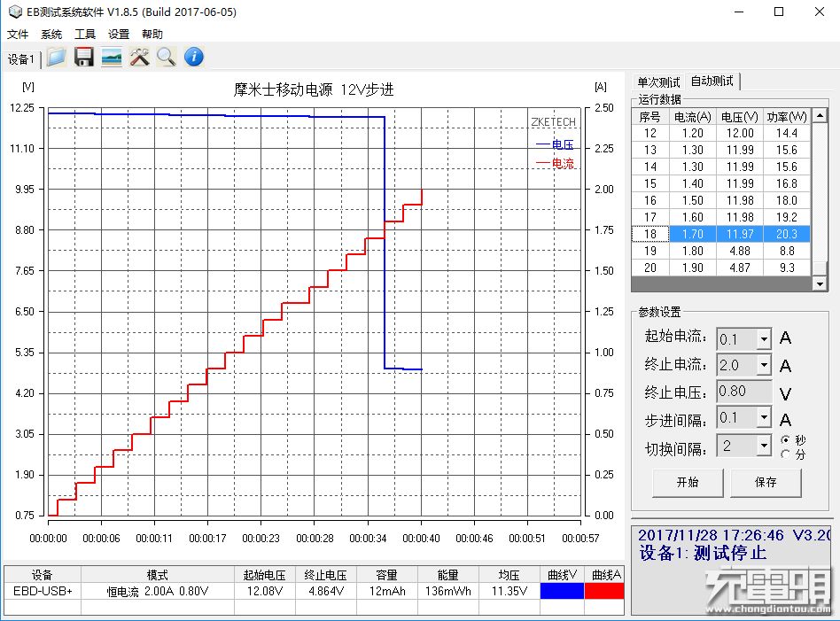Click the data table scrollbar thumb
This screenshot has height=621, width=840.
coord(820,268)
